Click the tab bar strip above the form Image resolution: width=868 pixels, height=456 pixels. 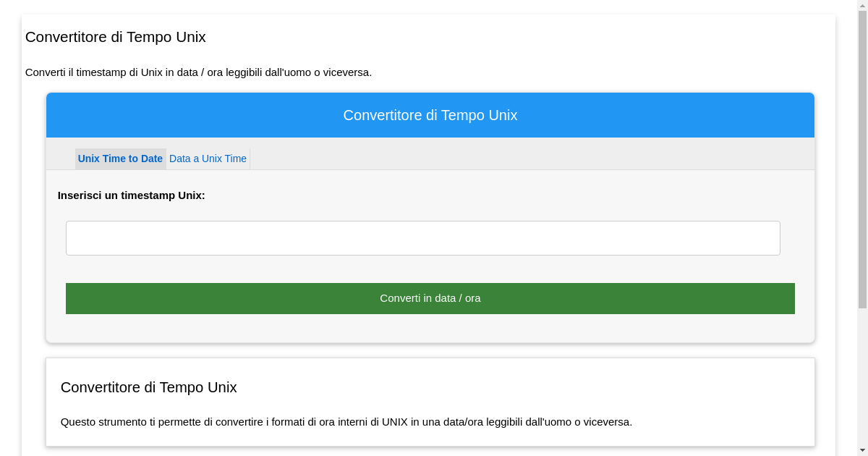click(x=506, y=153)
